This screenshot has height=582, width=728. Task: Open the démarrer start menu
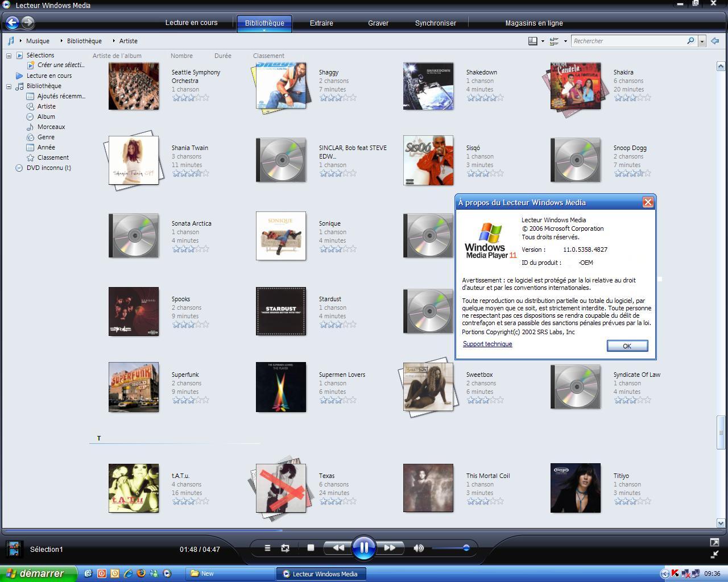click(x=38, y=573)
